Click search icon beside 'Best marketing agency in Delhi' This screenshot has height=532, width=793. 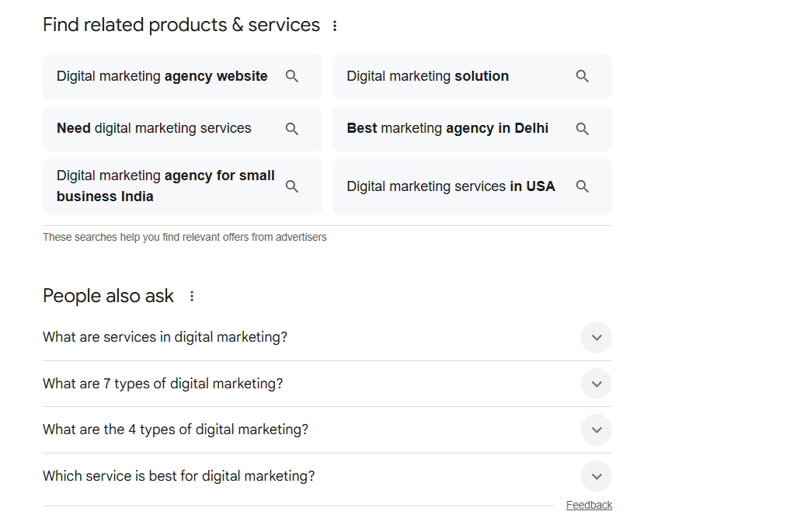[x=583, y=129]
